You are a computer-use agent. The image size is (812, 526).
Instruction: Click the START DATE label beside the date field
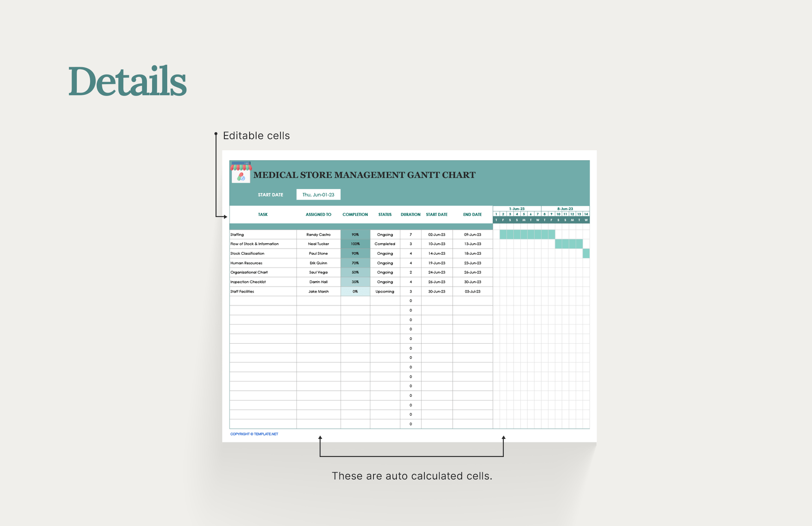(270, 195)
